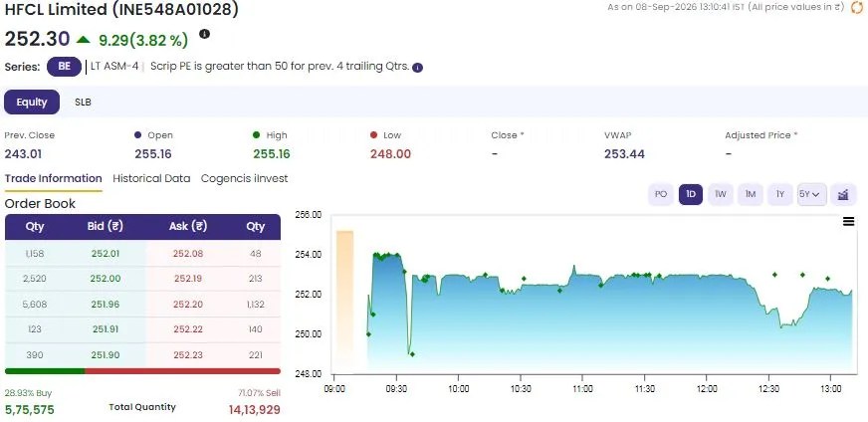Open the chart hamburger menu icon
Viewport: 868px width, 422px height.
click(848, 222)
